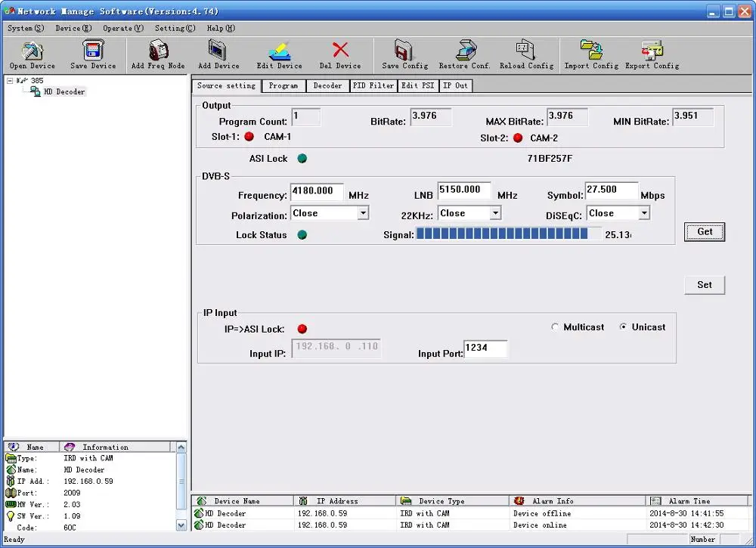756x548 pixels.
Task: Click the red Del Device icon
Action: point(340,51)
